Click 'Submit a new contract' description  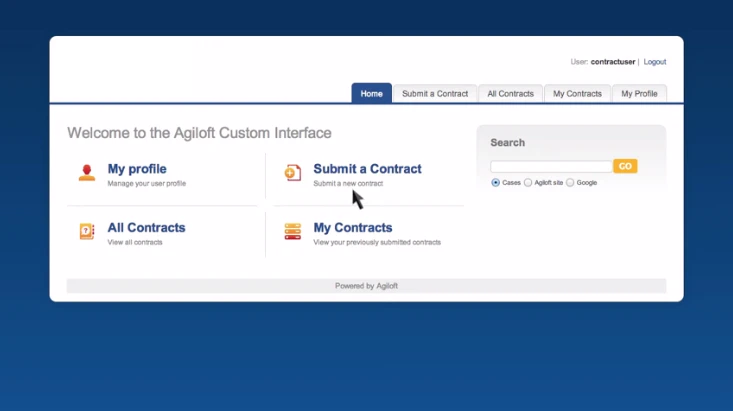(348, 183)
